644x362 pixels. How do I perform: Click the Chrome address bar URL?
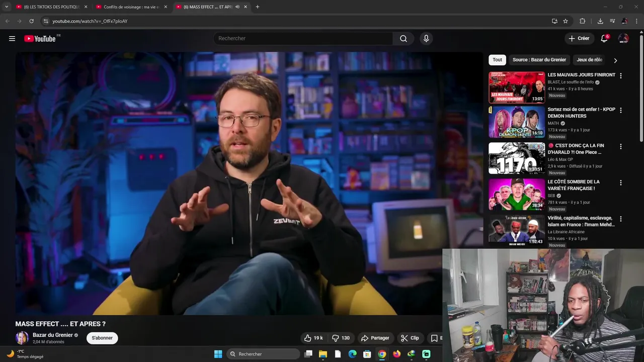coord(90,21)
